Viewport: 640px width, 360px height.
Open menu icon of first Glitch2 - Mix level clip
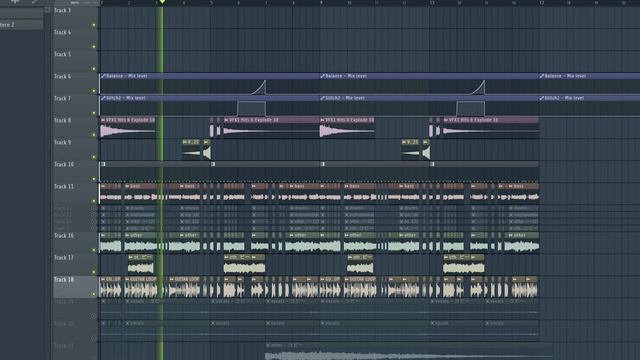(x=103, y=98)
